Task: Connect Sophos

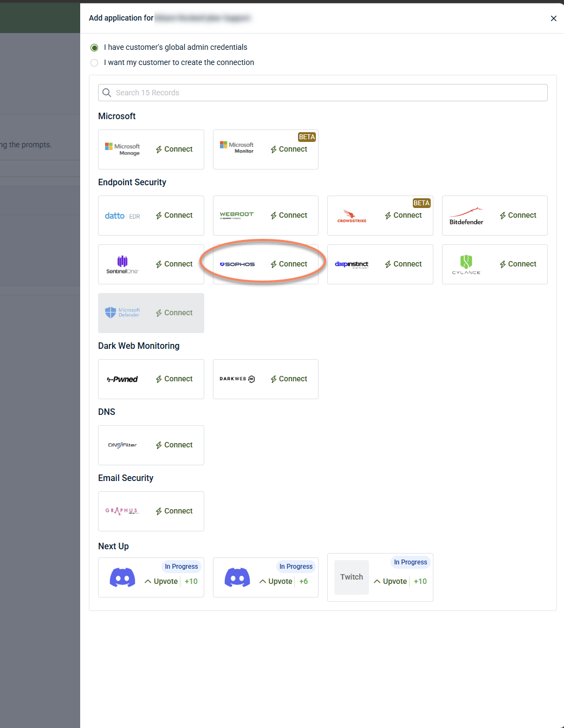Action: coord(289,264)
